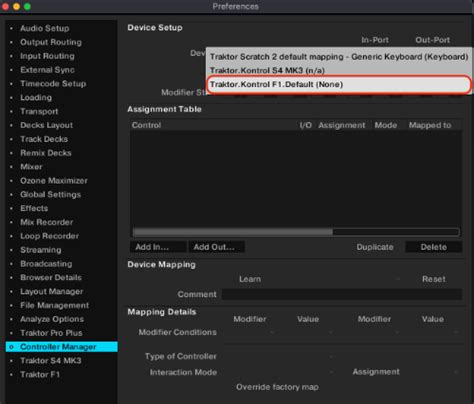Delete the selected assignment

click(x=433, y=247)
